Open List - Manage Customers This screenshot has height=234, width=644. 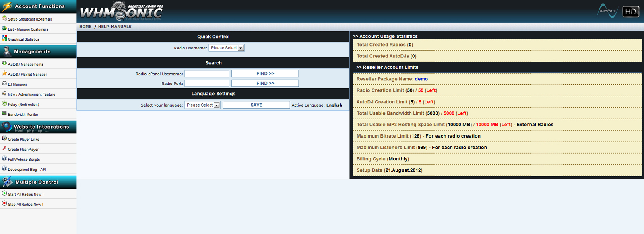tap(28, 29)
